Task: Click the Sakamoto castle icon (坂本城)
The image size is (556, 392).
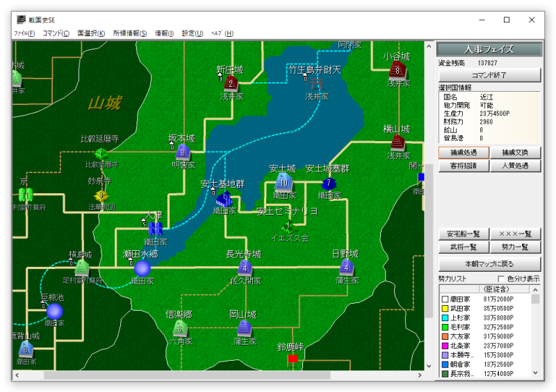Action: (183, 152)
